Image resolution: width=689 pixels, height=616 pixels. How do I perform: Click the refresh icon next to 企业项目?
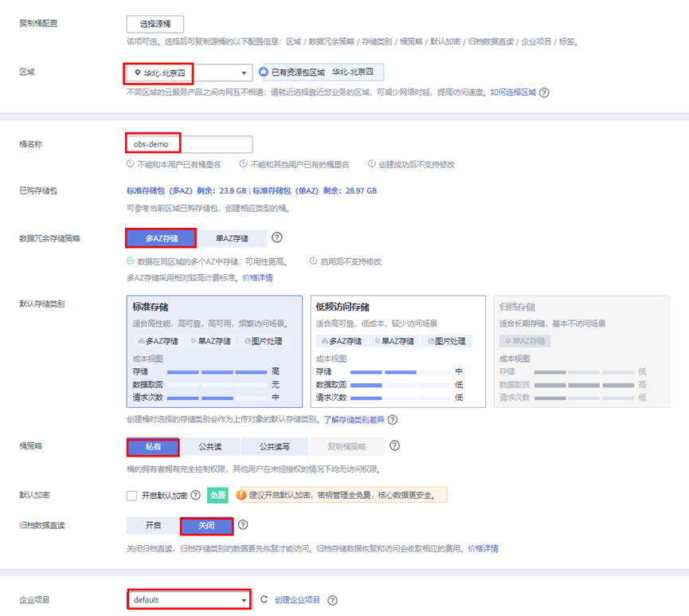coord(264,599)
